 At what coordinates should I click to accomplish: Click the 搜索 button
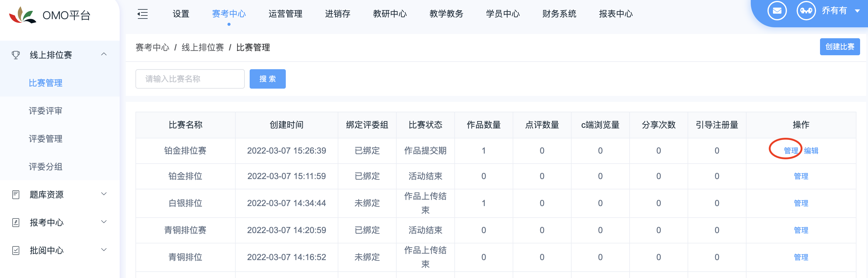[268, 79]
